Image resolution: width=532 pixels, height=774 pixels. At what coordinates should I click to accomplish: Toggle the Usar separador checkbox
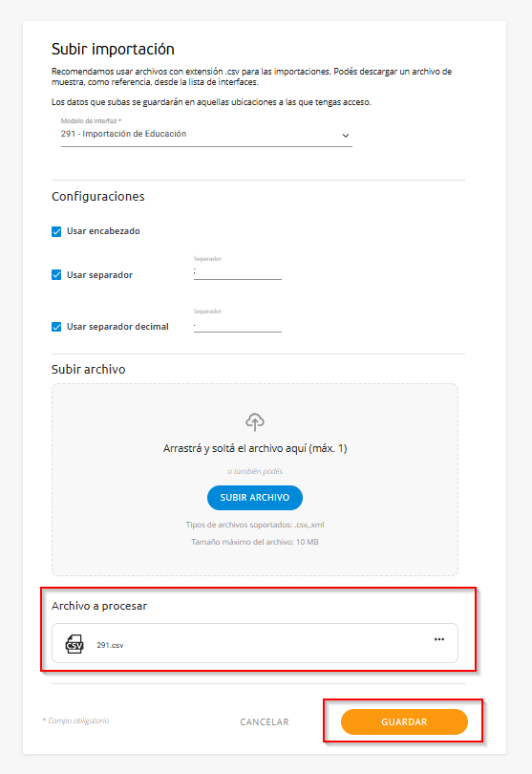click(x=56, y=275)
